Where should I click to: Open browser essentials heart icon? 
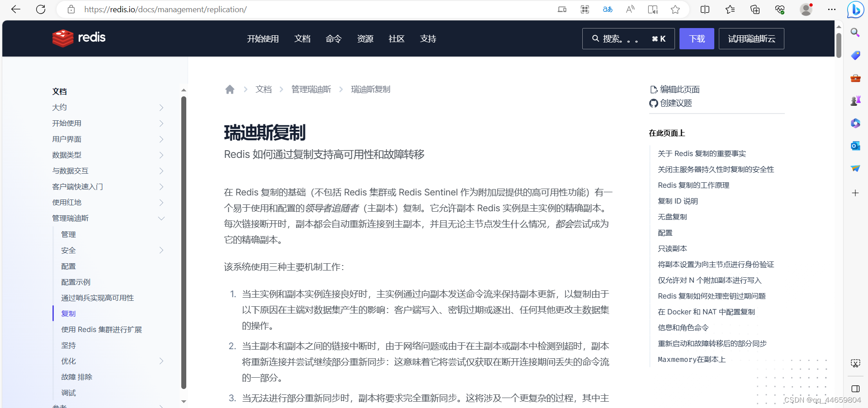click(780, 9)
